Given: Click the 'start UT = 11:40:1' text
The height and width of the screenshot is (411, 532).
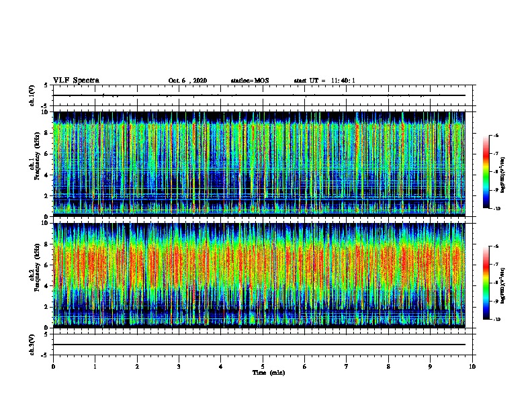Looking at the screenshot, I should pos(324,81).
